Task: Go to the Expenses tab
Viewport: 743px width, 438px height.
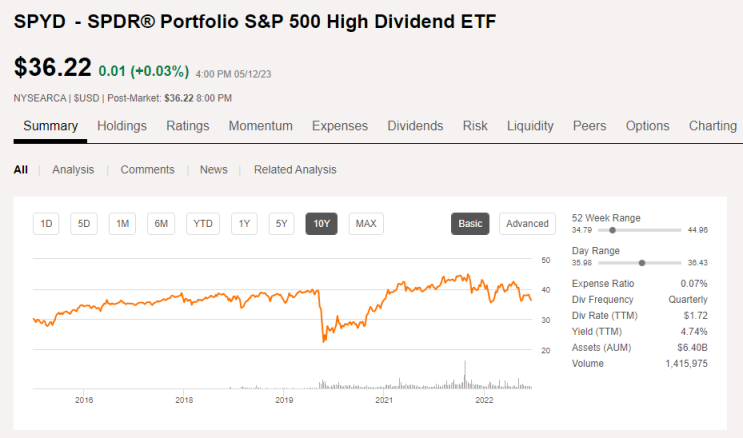Action: point(340,126)
